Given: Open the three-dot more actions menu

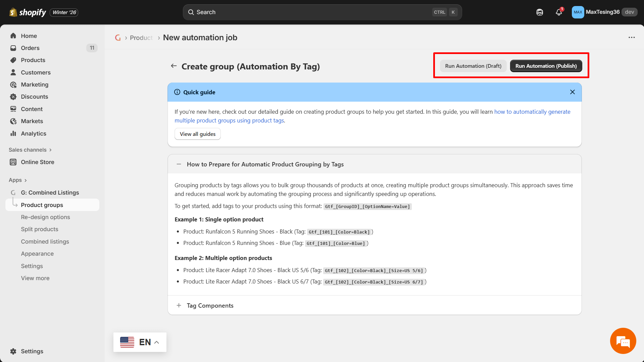Looking at the screenshot, I should [632, 37].
